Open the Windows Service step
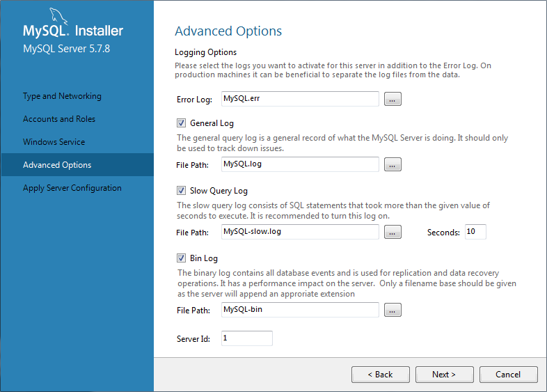547x392 pixels. (x=54, y=142)
